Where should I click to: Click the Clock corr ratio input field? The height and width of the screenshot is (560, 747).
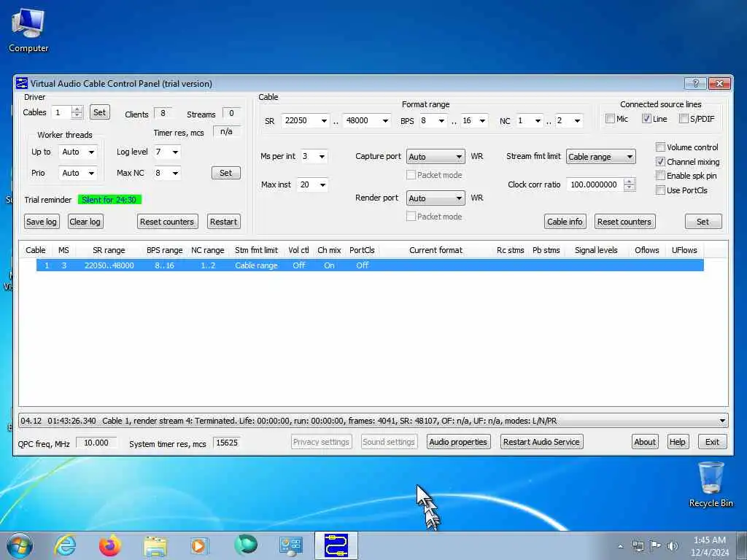(x=595, y=184)
